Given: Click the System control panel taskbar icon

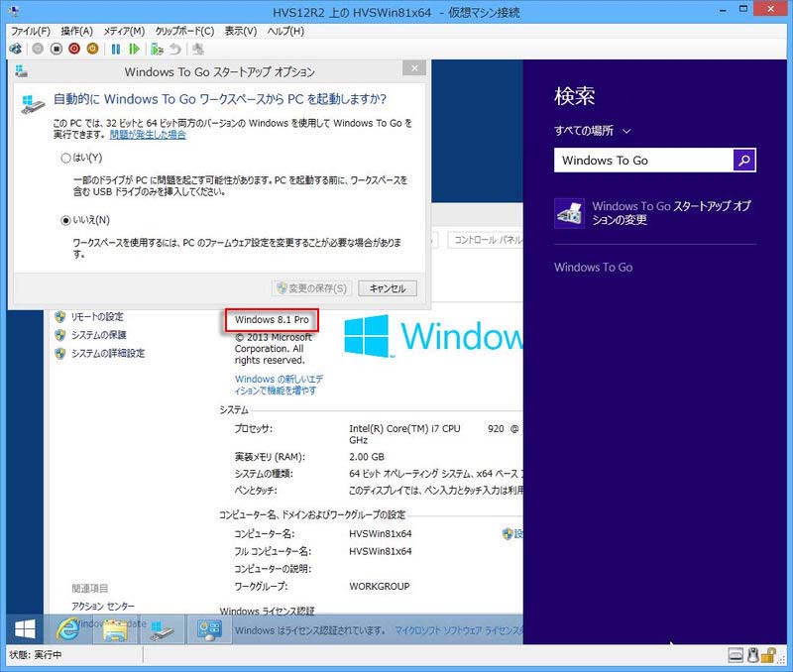Looking at the screenshot, I should click(209, 630).
